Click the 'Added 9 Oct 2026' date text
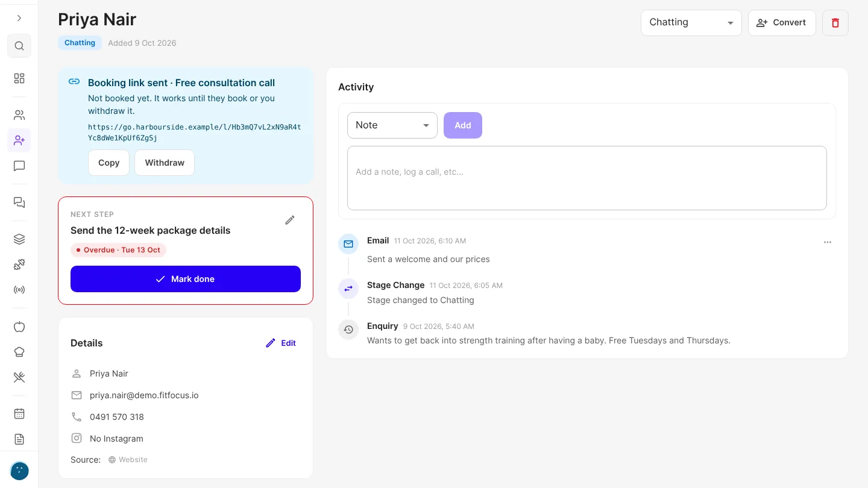The width and height of the screenshot is (868, 488). [142, 43]
